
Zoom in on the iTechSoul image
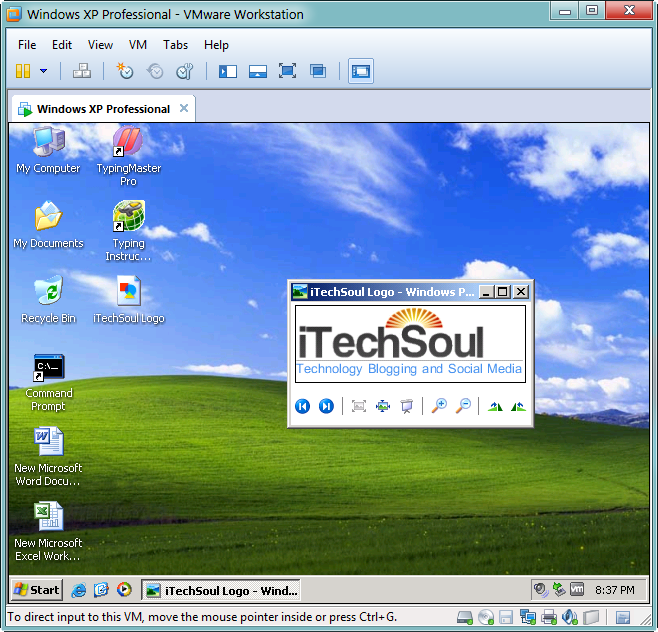pos(439,406)
